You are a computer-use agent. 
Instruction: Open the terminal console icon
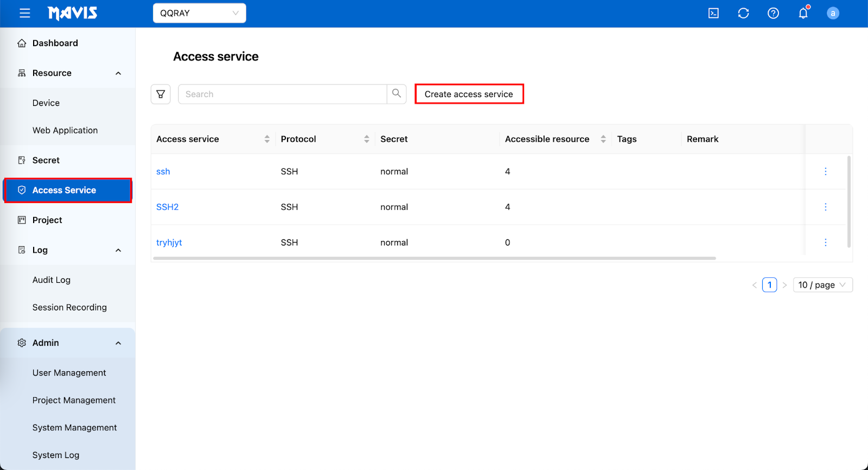point(713,13)
